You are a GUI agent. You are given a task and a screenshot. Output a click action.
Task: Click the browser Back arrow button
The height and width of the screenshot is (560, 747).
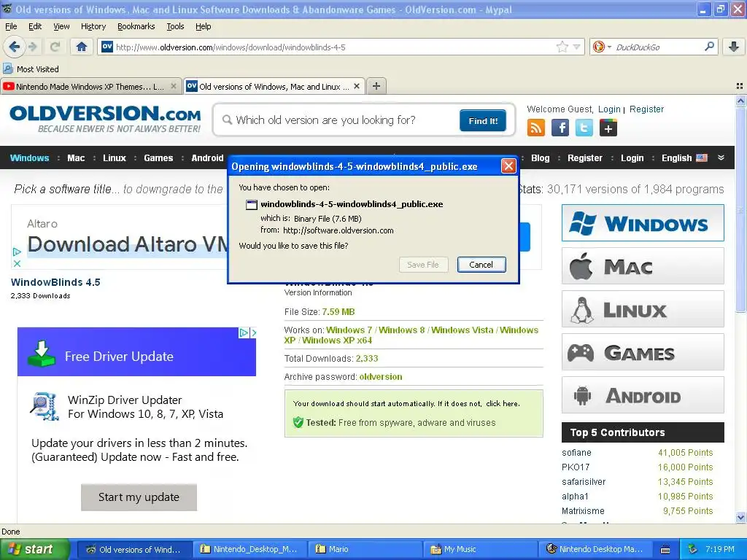tap(15, 47)
